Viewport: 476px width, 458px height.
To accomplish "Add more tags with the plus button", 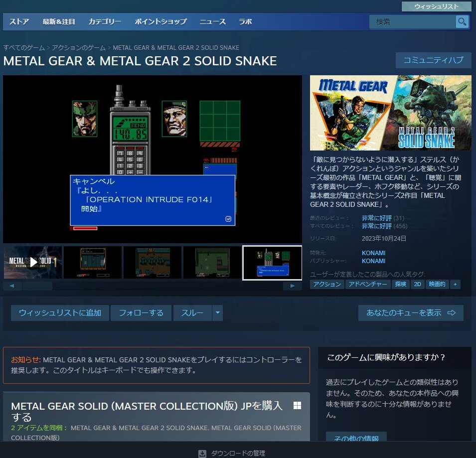I will pyautogui.click(x=455, y=285).
